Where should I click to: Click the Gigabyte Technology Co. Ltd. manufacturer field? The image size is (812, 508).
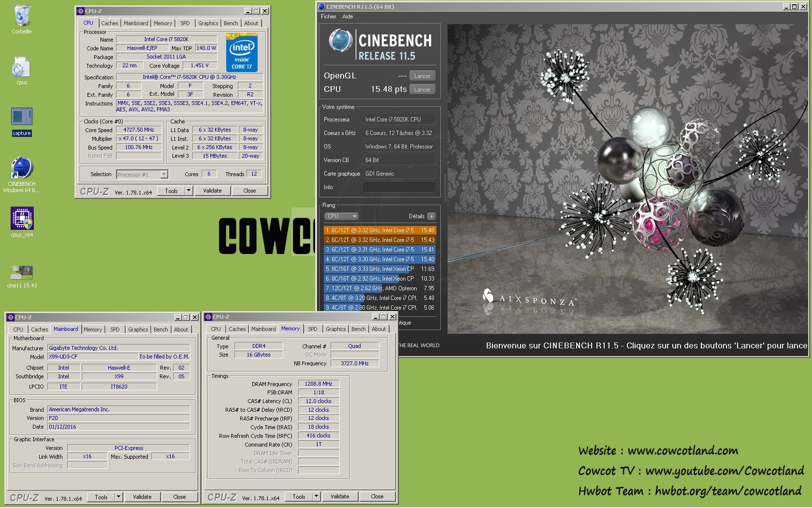tap(118, 348)
